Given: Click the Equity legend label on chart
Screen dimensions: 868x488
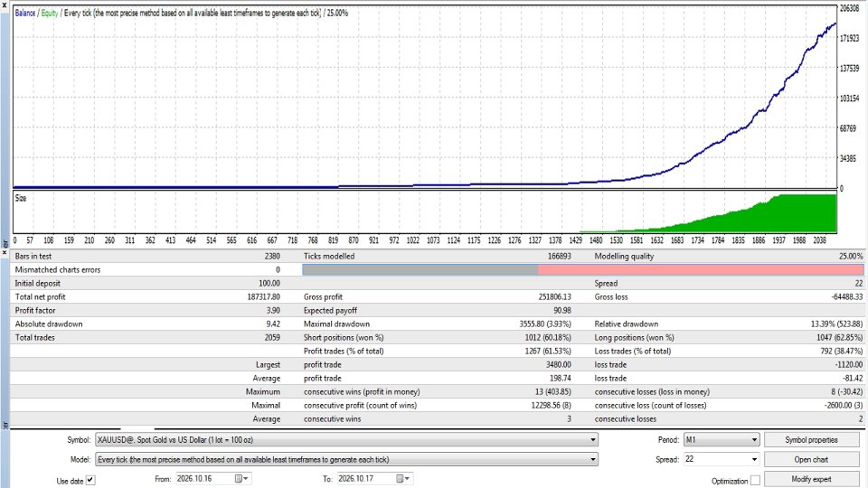Looking at the screenshot, I should click(49, 13).
